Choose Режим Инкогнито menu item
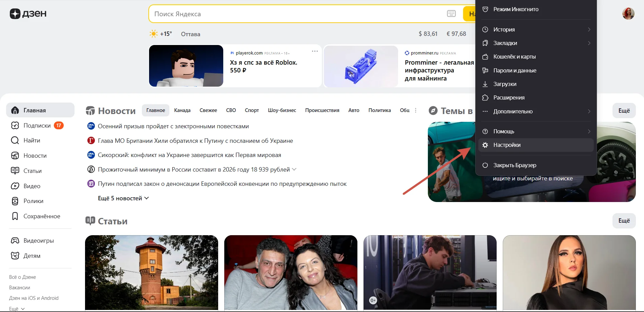The width and height of the screenshot is (644, 312). pyautogui.click(x=536, y=9)
